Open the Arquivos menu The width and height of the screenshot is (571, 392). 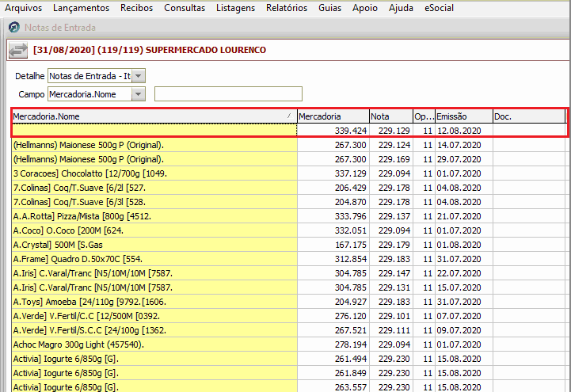click(23, 8)
